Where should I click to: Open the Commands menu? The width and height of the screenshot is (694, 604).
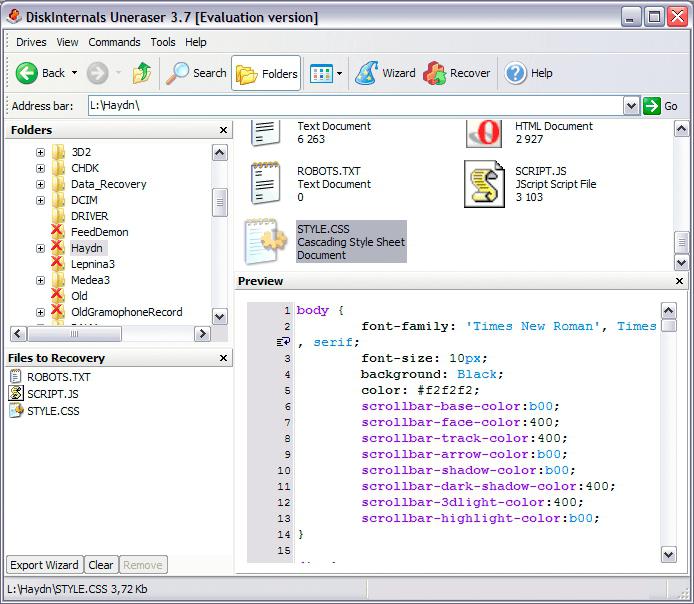114,42
